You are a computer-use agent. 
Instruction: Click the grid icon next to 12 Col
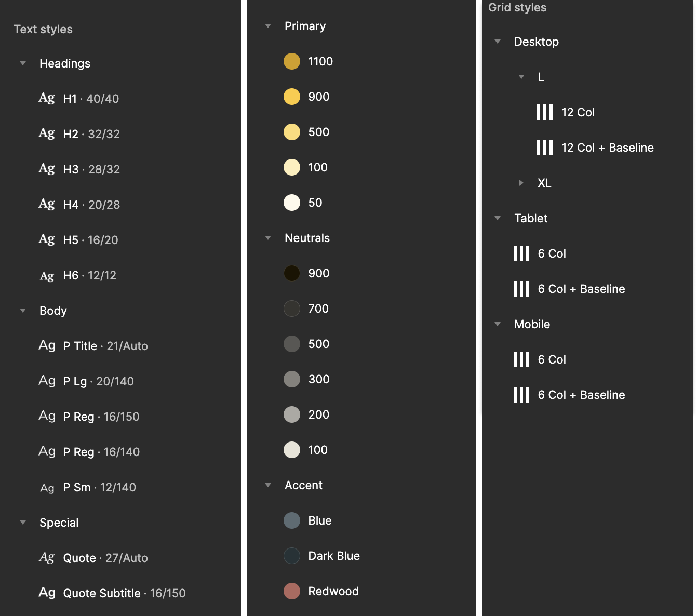[x=544, y=112]
